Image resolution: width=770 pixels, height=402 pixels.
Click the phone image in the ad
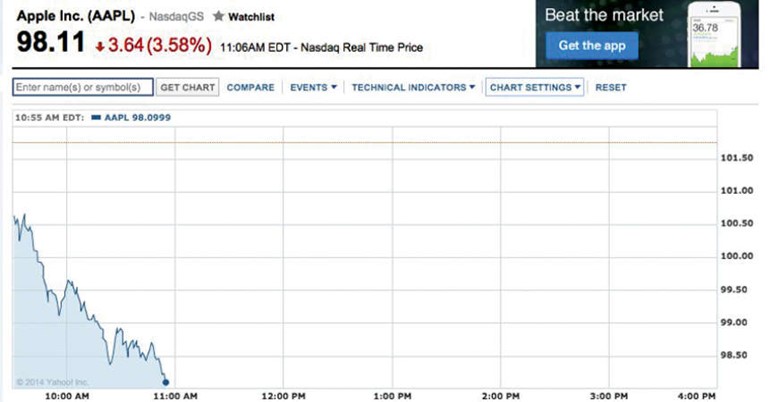(715, 34)
